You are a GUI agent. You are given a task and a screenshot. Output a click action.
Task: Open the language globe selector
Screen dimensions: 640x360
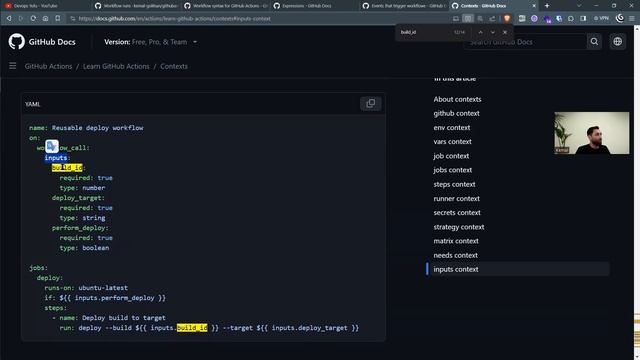click(x=618, y=42)
